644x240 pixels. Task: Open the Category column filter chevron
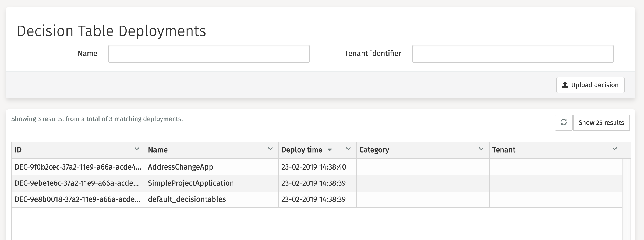pyautogui.click(x=481, y=148)
